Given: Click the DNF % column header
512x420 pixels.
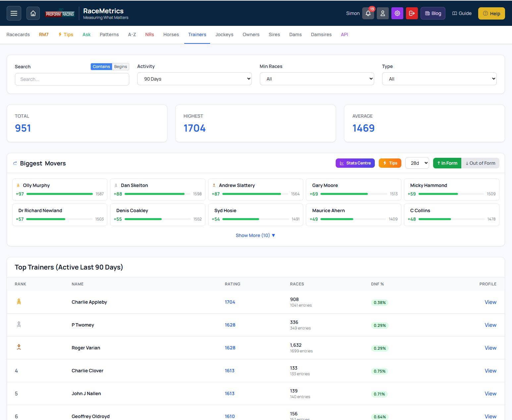Looking at the screenshot, I should tap(377, 284).
